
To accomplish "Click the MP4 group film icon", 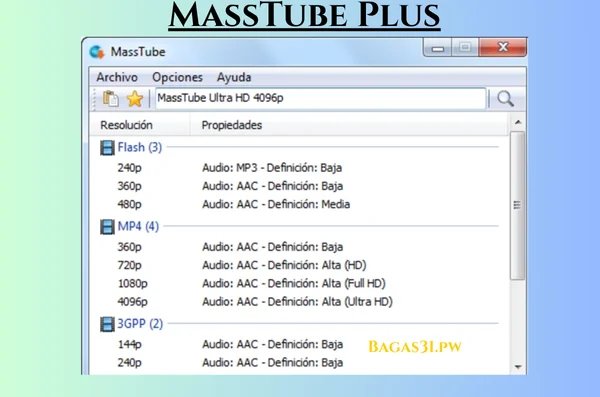I will 107,227.
